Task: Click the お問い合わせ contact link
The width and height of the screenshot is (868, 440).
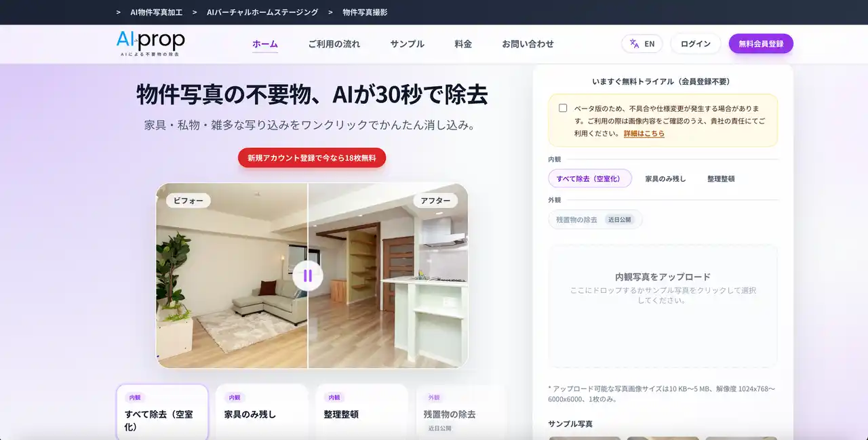Action: (528, 44)
